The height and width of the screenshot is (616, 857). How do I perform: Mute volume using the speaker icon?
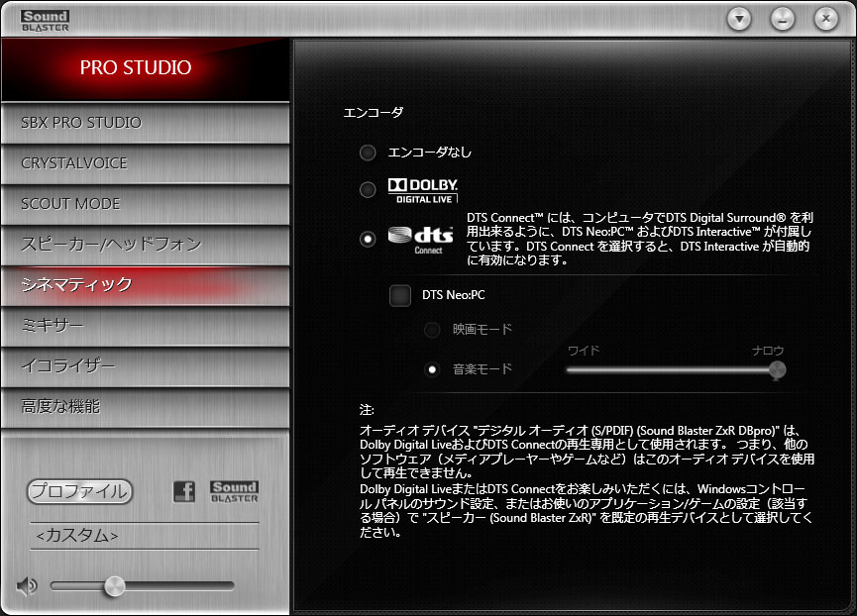tap(26, 586)
